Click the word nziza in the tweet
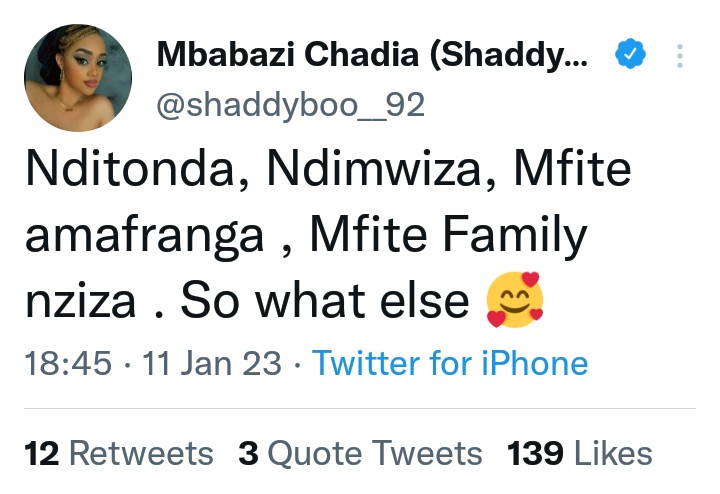The height and width of the screenshot is (494, 720). click(x=79, y=299)
